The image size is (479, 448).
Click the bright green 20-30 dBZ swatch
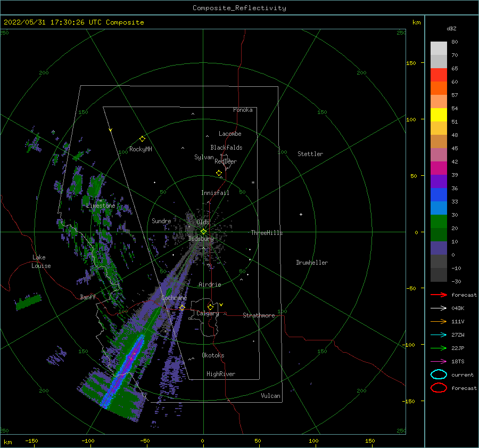point(439,222)
